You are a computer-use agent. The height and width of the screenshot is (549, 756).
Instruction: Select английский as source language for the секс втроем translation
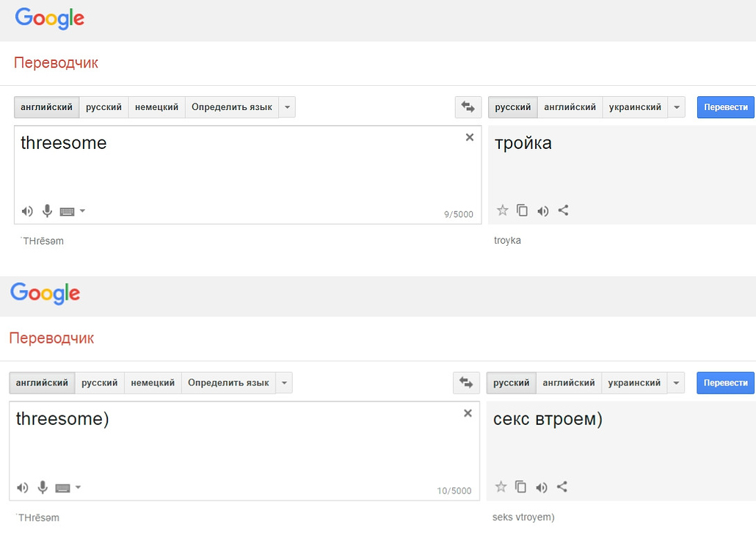42,382
